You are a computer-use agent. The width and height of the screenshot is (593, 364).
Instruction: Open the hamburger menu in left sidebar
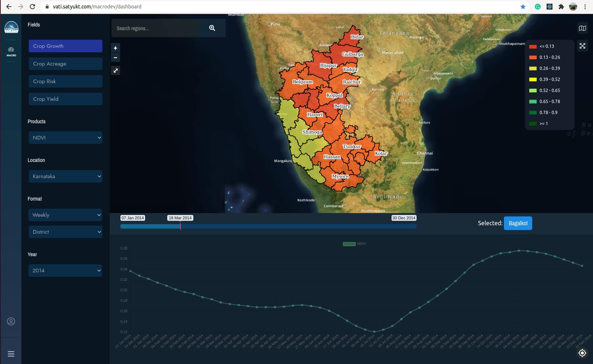click(11, 354)
